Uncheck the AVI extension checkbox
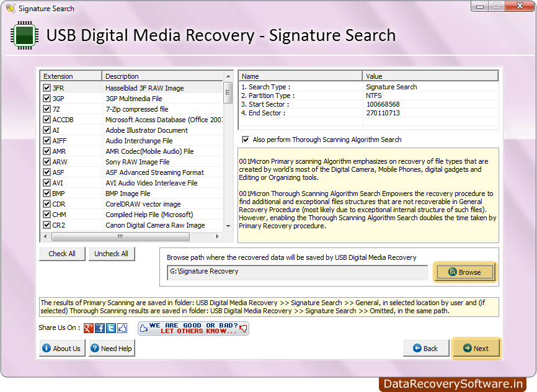537x392 pixels. pyautogui.click(x=47, y=182)
